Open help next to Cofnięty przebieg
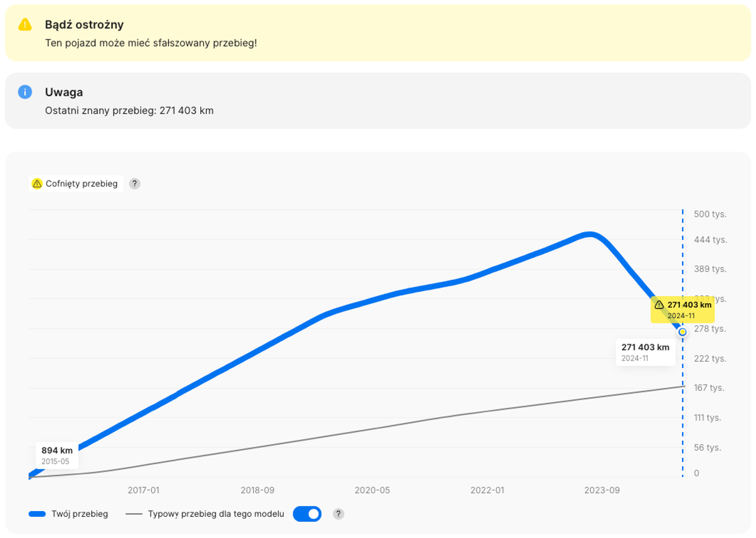This screenshot has height=538, width=756. 134,183
